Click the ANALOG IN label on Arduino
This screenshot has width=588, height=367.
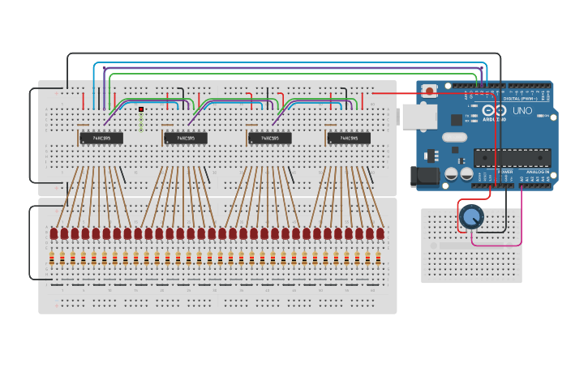pyautogui.click(x=538, y=172)
